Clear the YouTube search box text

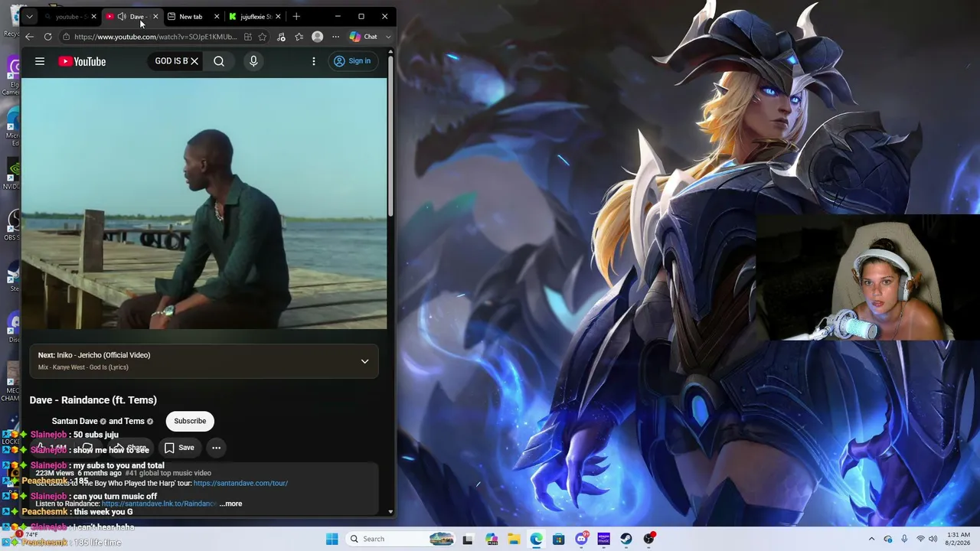pyautogui.click(x=194, y=61)
